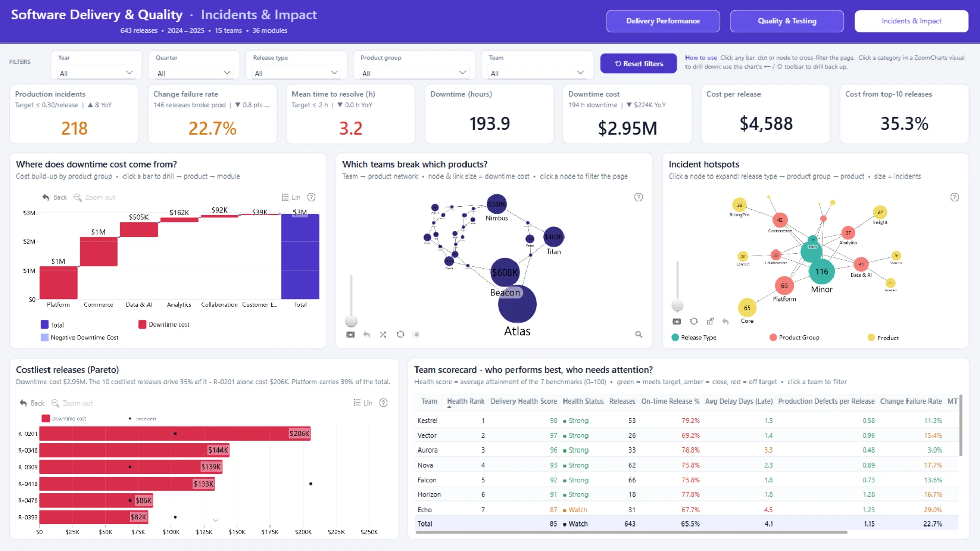Click Zoom-out magnifier in downtime cost chart

(78, 197)
